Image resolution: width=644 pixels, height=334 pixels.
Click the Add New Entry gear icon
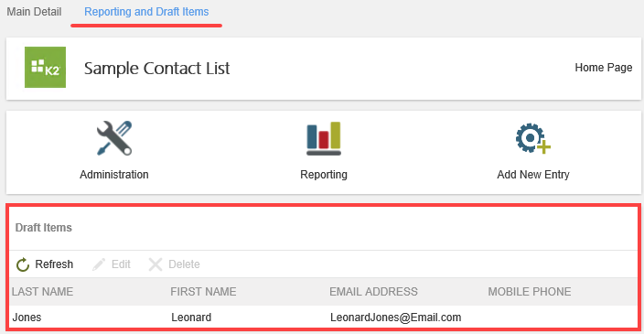coord(533,138)
